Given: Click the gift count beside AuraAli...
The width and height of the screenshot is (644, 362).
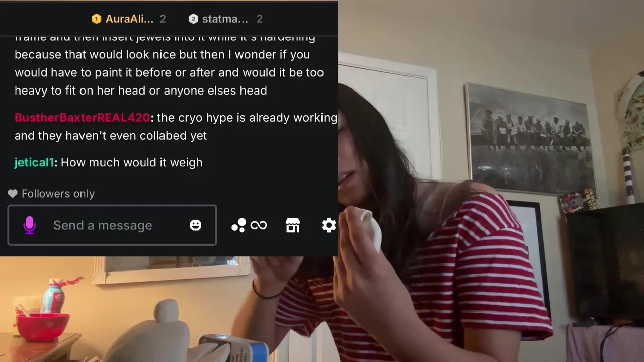Looking at the screenshot, I should 163,19.
